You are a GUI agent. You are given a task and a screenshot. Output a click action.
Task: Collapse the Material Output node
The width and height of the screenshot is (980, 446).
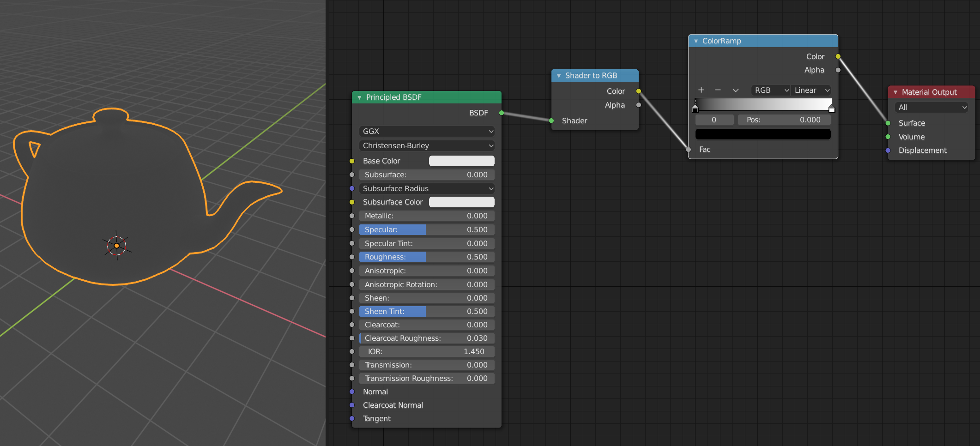tap(895, 92)
